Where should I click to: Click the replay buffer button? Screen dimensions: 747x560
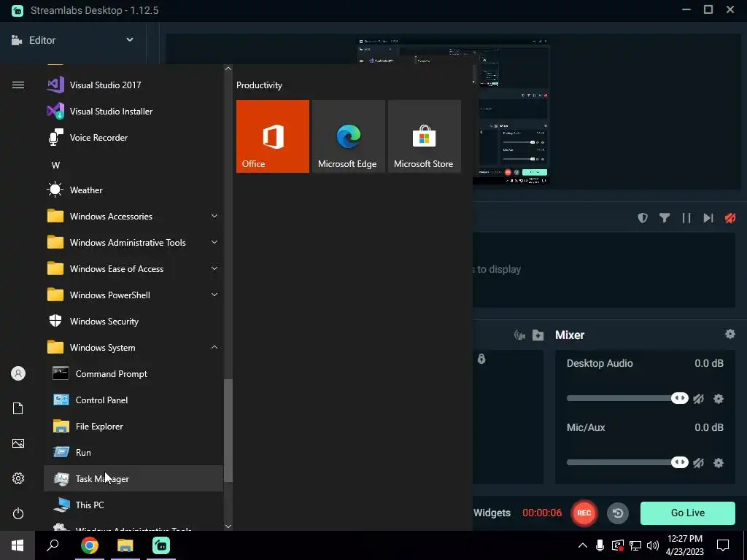pos(617,513)
